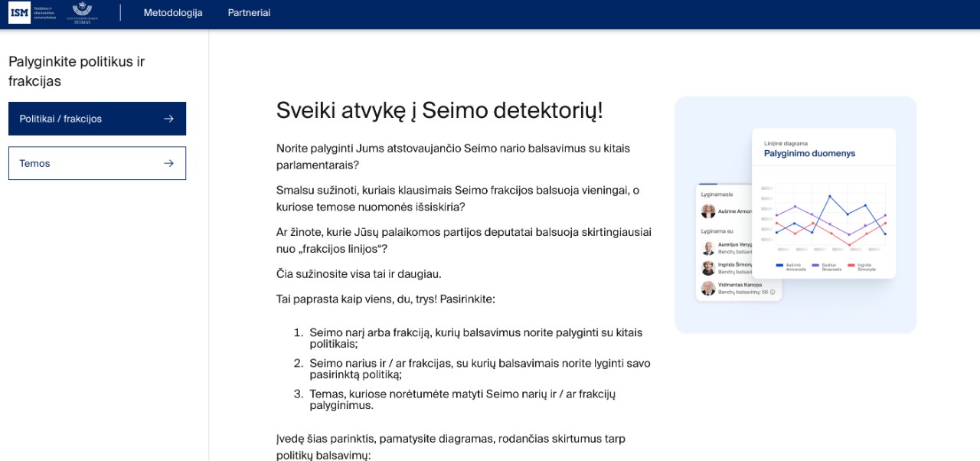The height and width of the screenshot is (461, 980).
Task: Select the Politikai / frakcijos button
Action: pos(97,119)
